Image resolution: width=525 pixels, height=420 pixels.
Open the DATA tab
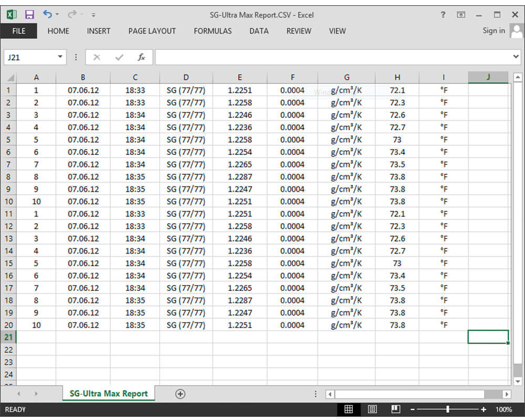259,31
